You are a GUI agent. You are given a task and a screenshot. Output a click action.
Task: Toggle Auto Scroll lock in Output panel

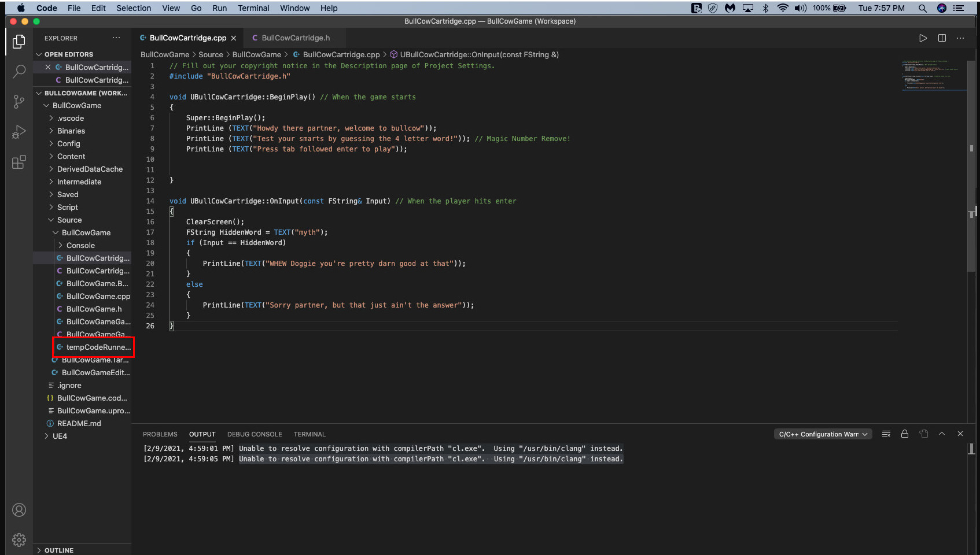point(905,434)
